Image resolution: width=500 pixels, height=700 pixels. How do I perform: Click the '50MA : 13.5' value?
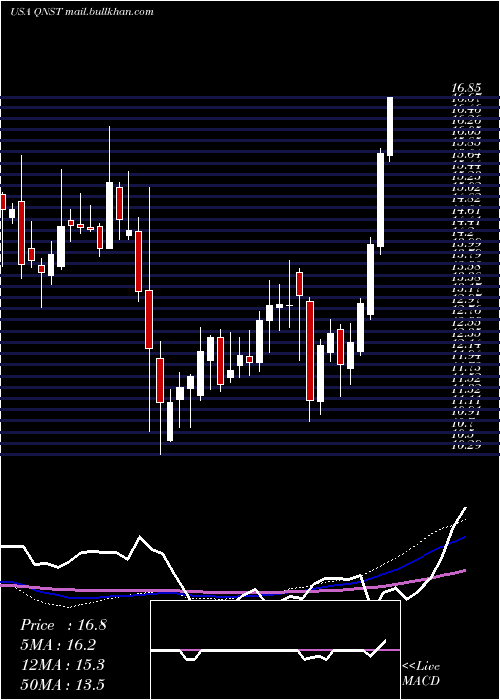point(63,685)
